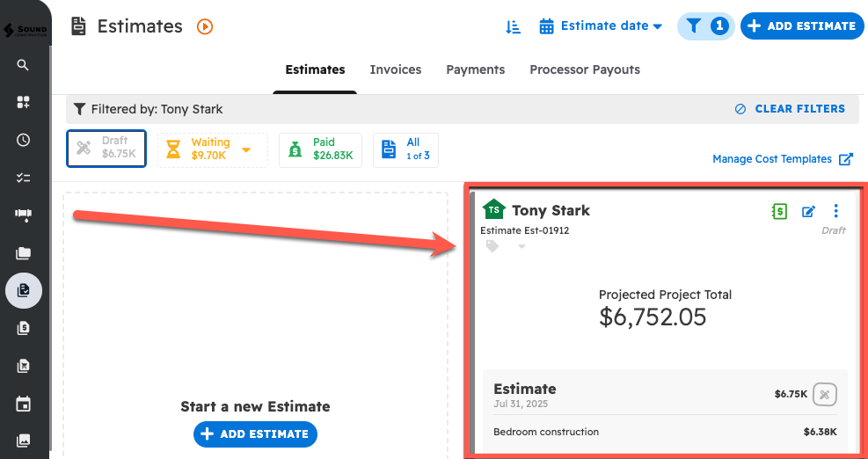Open the clock history icon in sidebar
The height and width of the screenshot is (459, 868).
(24, 140)
